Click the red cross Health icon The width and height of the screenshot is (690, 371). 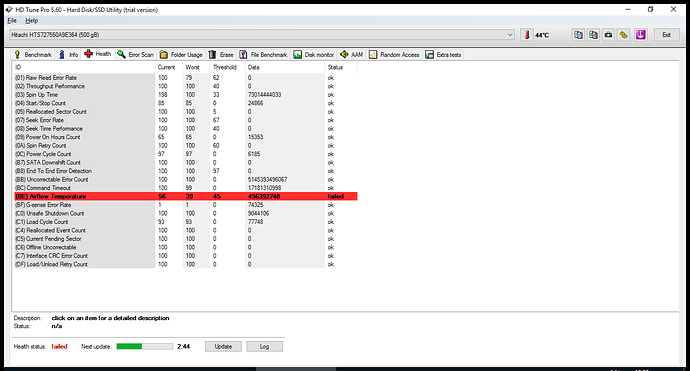88,54
